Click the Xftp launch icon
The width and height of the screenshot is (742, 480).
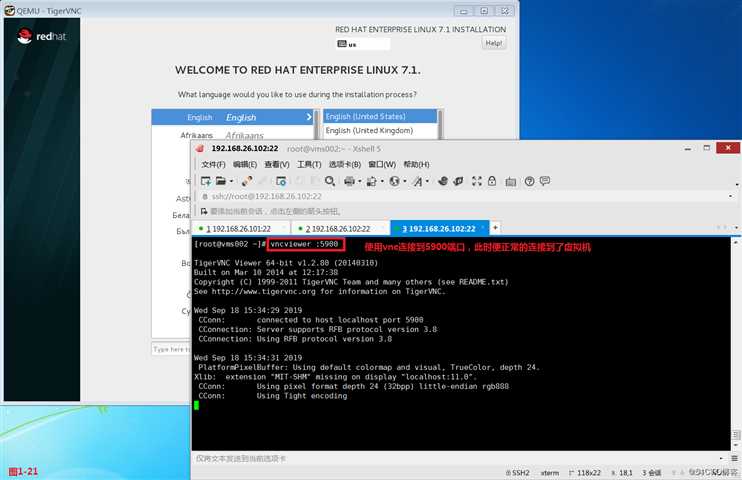coord(443,181)
